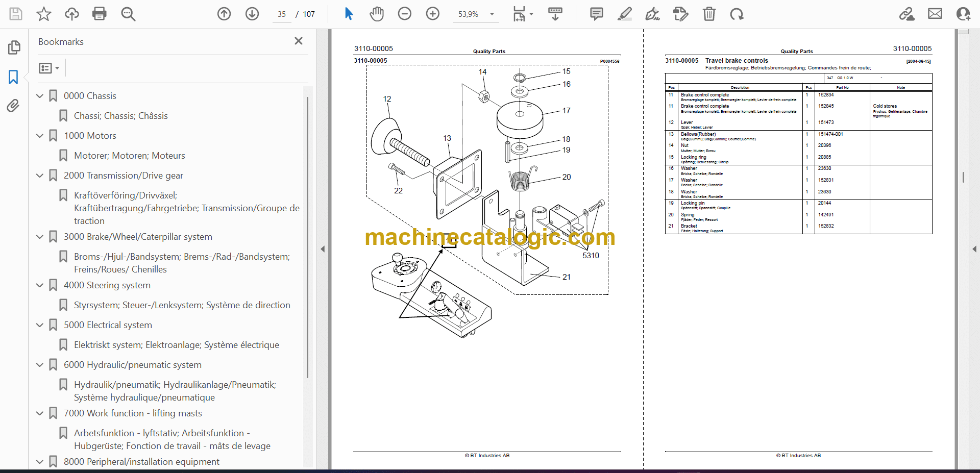Image resolution: width=980 pixels, height=473 pixels.
Task: Add the document to starred favorites
Action: pos(44,14)
